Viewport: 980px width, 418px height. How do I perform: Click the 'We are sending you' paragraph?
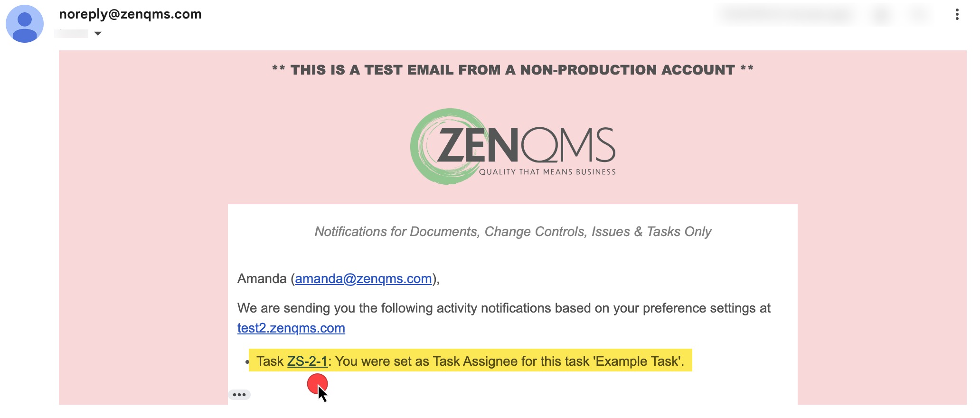504,318
